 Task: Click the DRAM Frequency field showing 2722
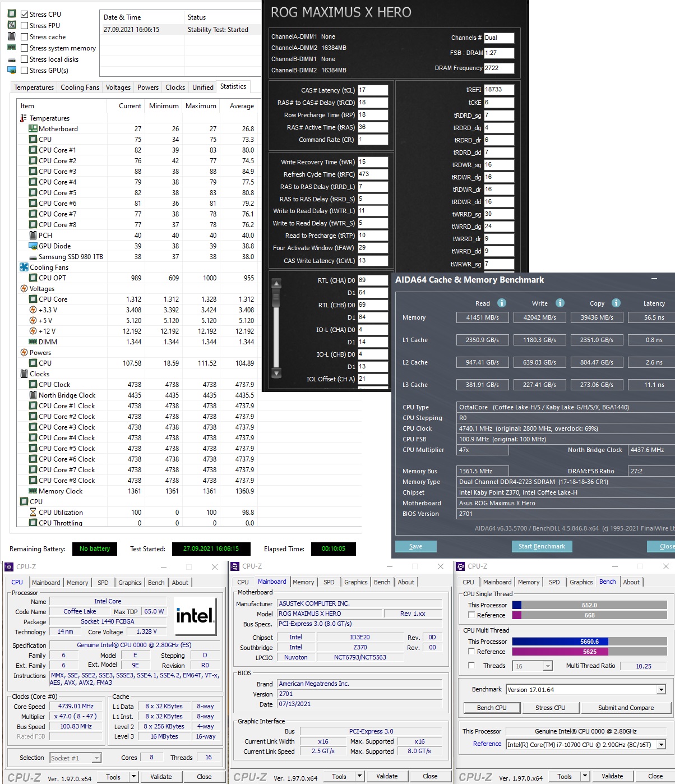(x=499, y=68)
